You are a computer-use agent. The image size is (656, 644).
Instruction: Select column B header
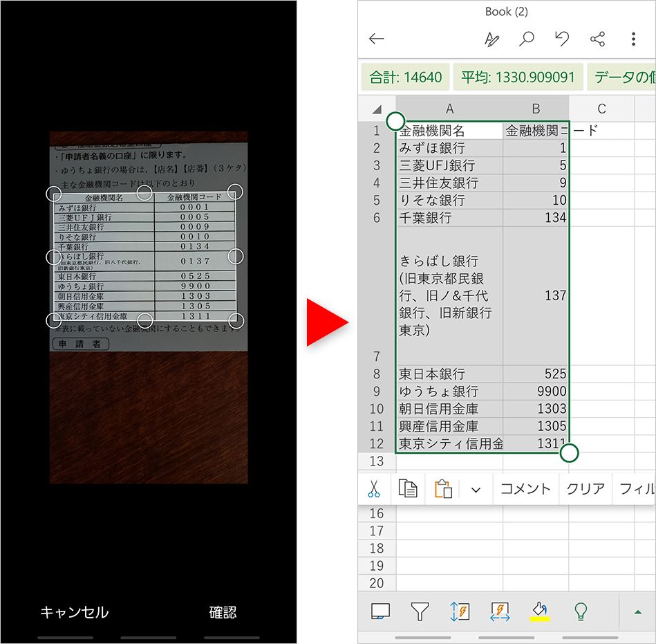point(536,109)
